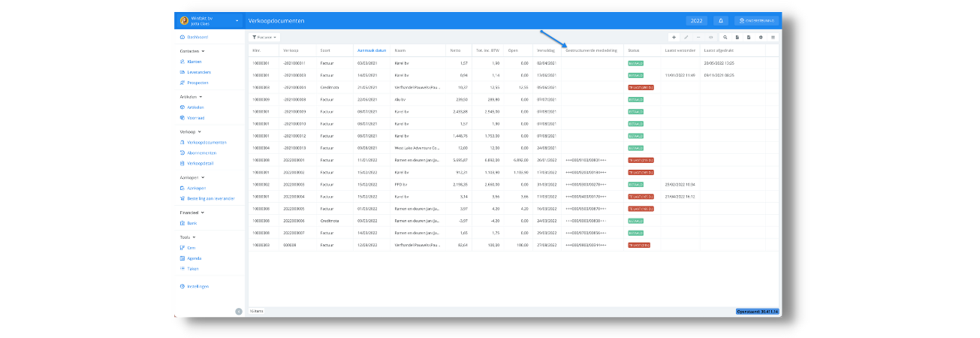Open the search magnifier in the toolbar
Viewport: 980px width, 338px height.
pos(725,37)
